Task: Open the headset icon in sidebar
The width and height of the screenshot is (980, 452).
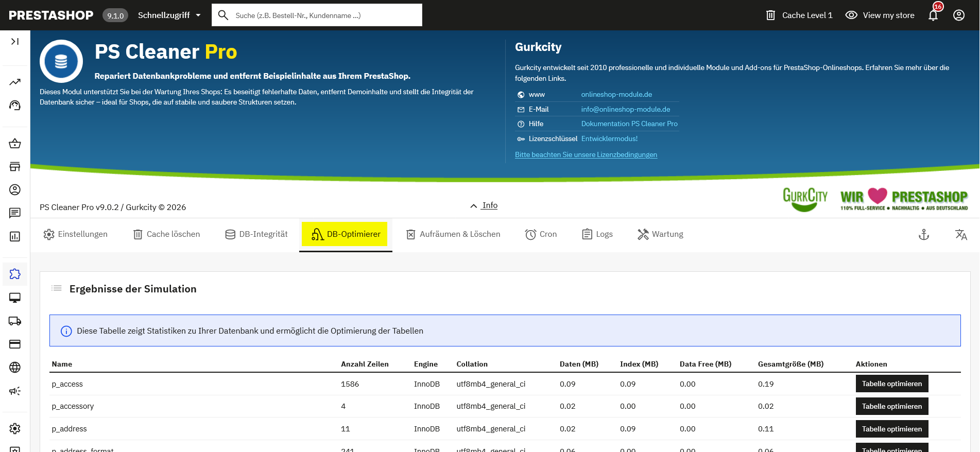Action: click(x=15, y=105)
